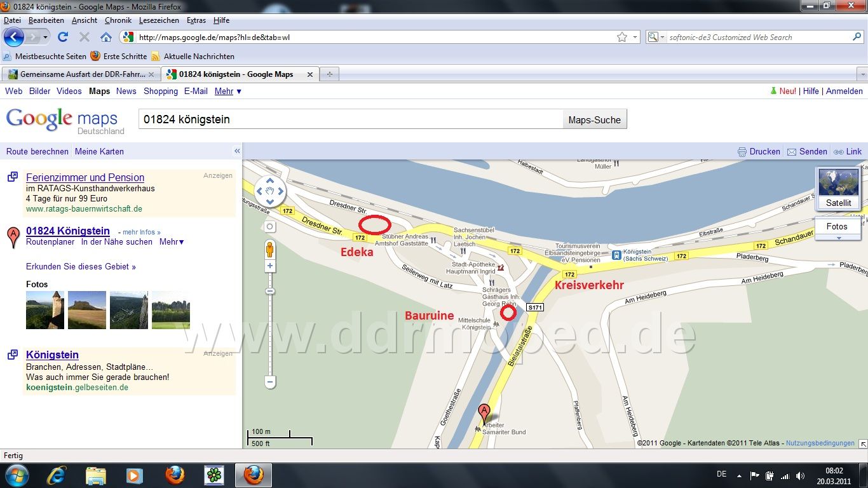Switch to Satellit map view
The image size is (868, 488).
coord(839,188)
